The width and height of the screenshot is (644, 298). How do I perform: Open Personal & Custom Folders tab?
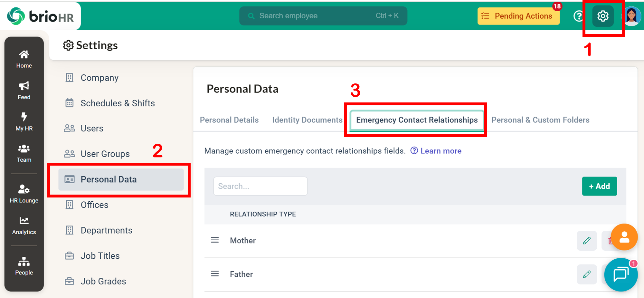(540, 120)
